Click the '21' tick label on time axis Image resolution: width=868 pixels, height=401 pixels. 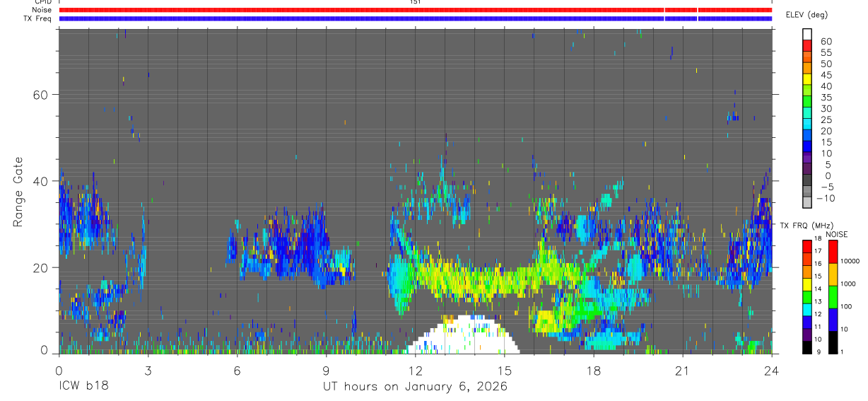tap(682, 370)
